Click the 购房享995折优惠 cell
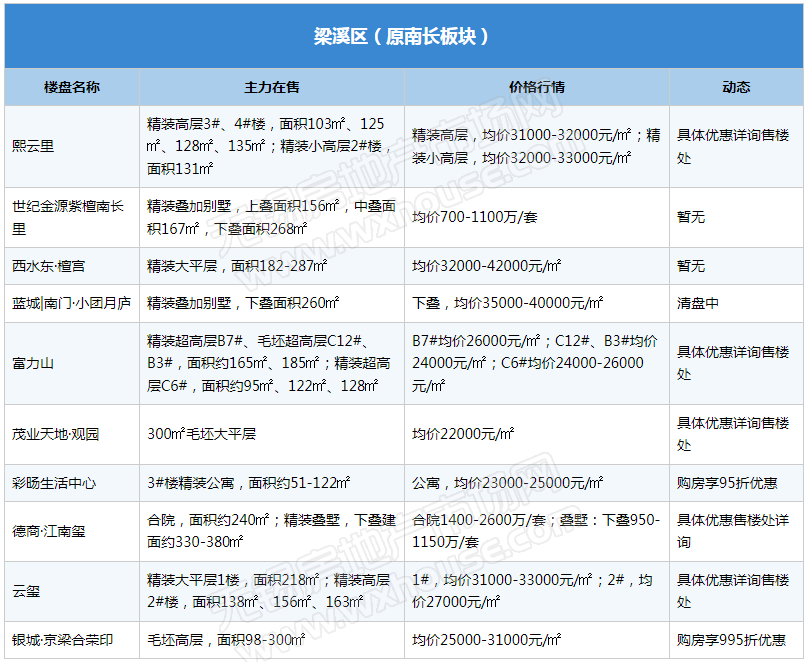808x662 pixels. point(731,640)
